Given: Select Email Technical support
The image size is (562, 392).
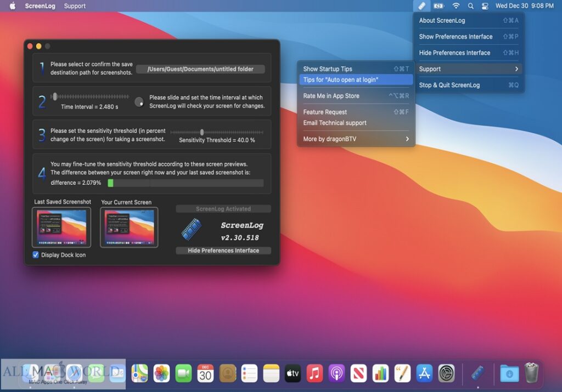Looking at the screenshot, I should click(356, 123).
